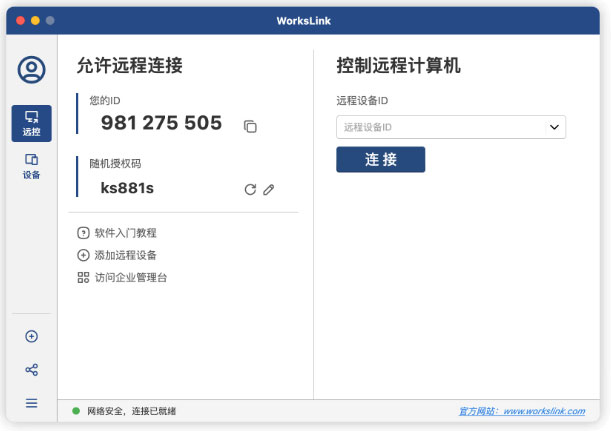Open the sidebar hamburger menu
Image resolution: width=611 pixels, height=431 pixels.
pyautogui.click(x=32, y=403)
